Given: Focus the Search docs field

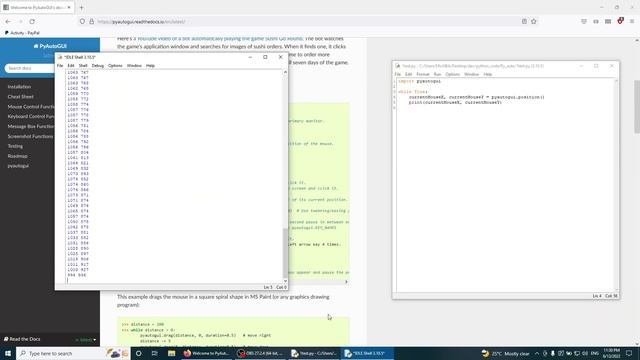Looking at the screenshot, I should click(29, 68).
